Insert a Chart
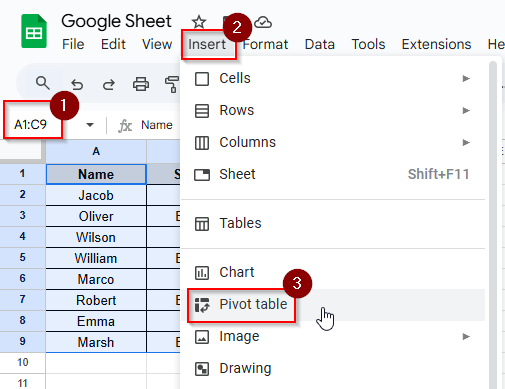The image size is (505, 389). click(333, 272)
